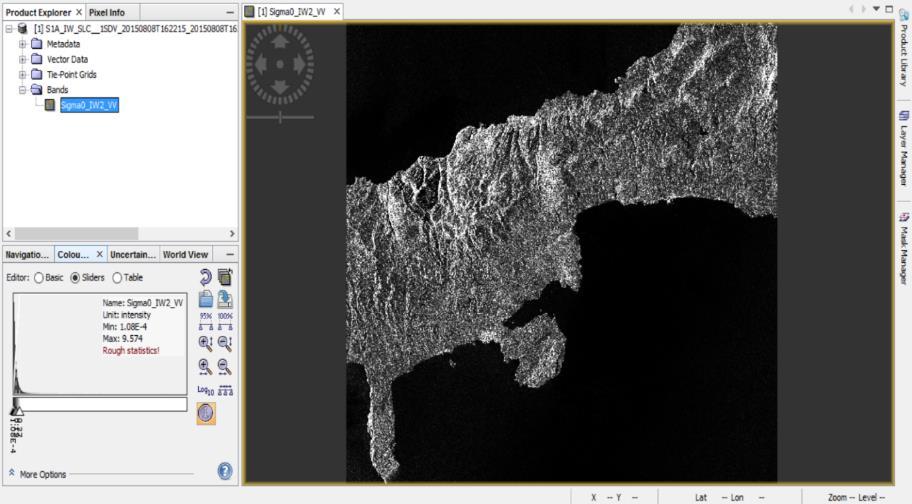Minimize the Product Explorer panel

[230, 12]
